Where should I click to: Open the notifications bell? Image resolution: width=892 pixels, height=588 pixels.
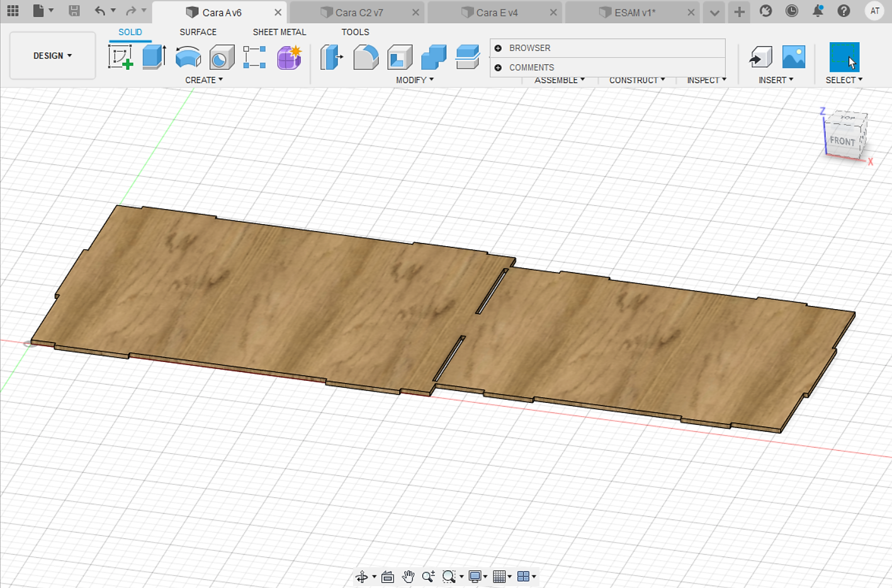[818, 11]
